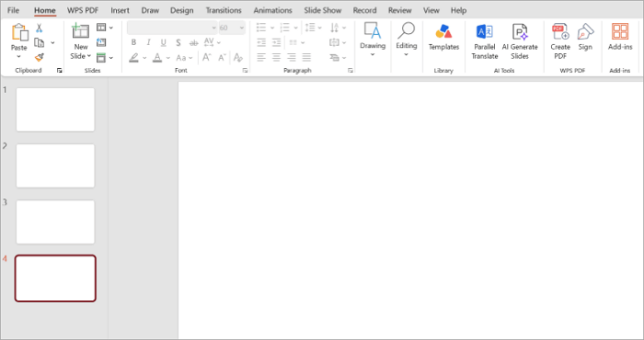Toggle Center paragraph alignment

click(x=276, y=57)
